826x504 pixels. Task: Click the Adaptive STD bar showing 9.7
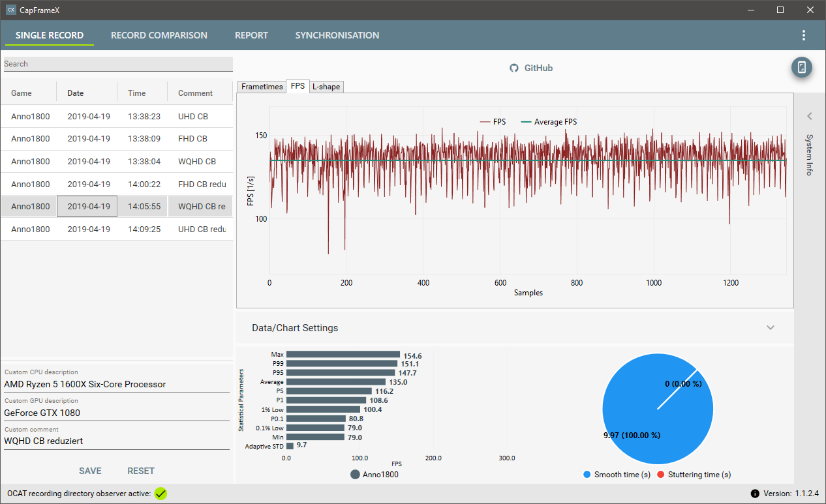pyautogui.click(x=290, y=446)
